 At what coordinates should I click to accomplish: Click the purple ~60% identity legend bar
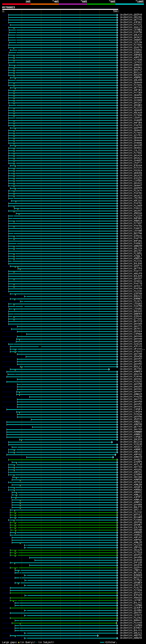pyautogui.click(x=73, y=4)
